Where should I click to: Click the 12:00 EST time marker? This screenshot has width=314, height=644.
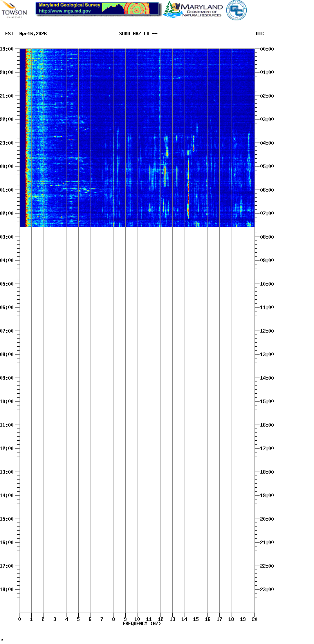pos(7,449)
